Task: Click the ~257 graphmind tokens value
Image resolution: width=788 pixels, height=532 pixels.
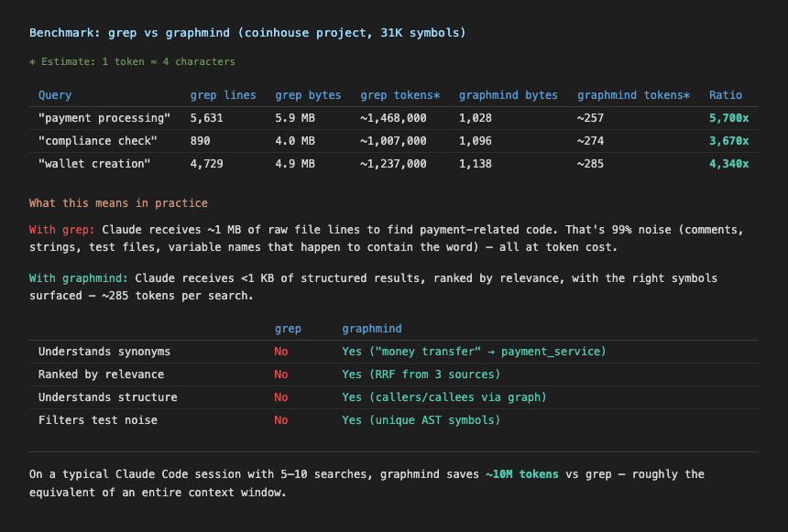Action: 590,118
